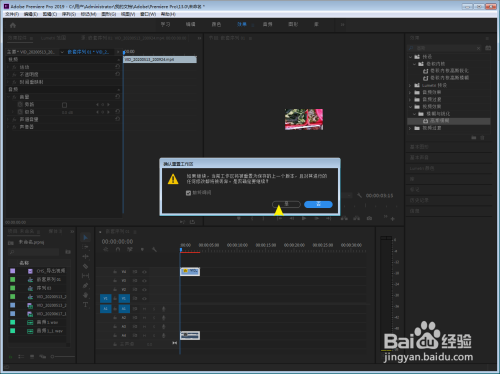Select the Track Select Forward tool
500x374 pixels.
point(85,247)
